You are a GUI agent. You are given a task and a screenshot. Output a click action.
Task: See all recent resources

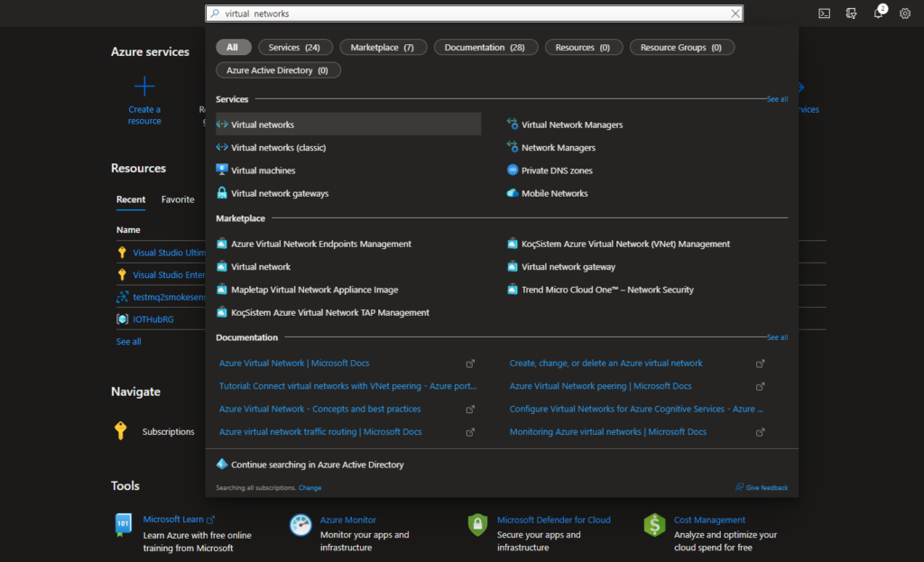[128, 342]
